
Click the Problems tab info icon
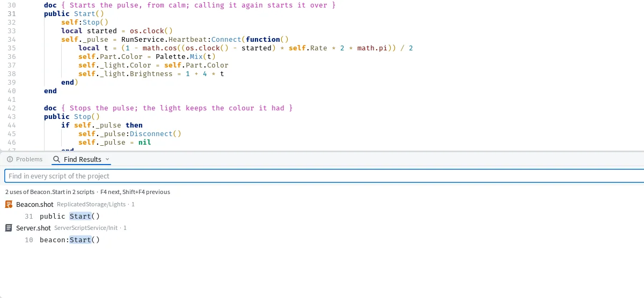[x=10, y=159]
